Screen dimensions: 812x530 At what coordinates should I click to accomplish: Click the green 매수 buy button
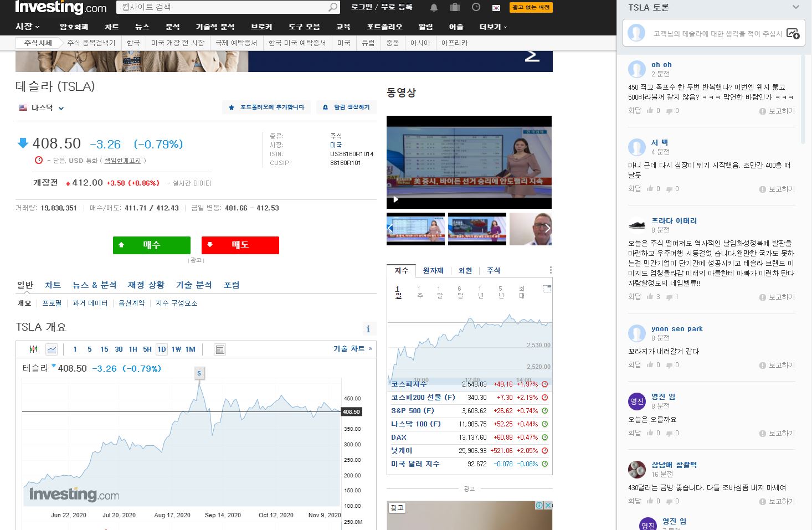pyautogui.click(x=152, y=245)
